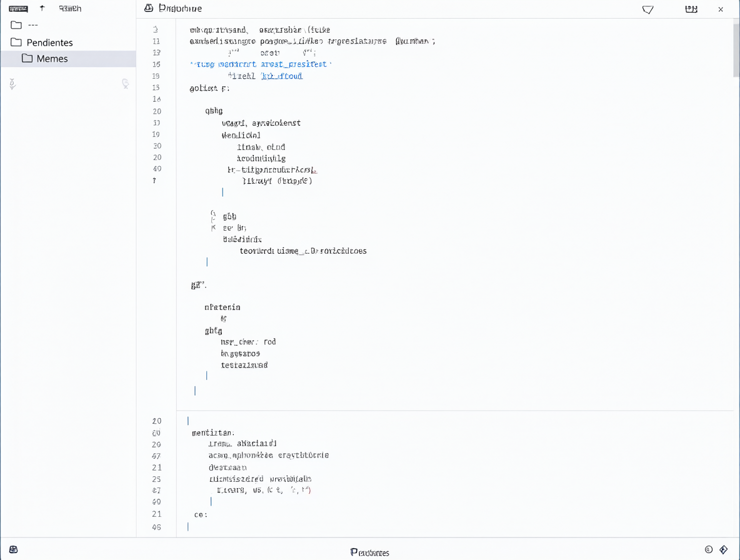
Task: Click the faint pin icon below Memes folder
Action: coord(12,84)
